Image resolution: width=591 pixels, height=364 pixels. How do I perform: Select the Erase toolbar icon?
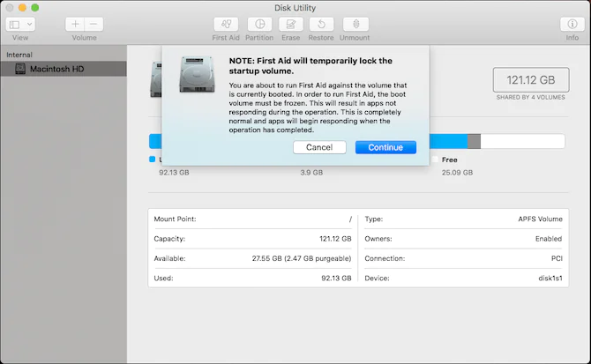click(291, 24)
